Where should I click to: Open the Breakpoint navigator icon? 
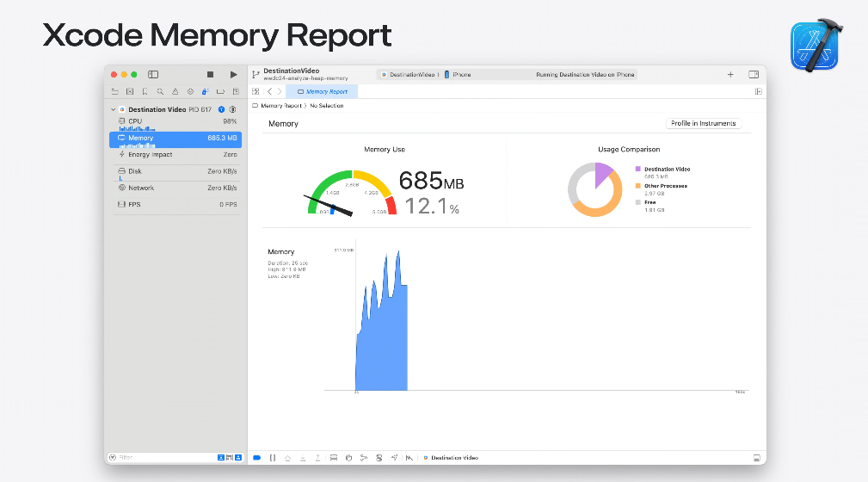click(220, 91)
